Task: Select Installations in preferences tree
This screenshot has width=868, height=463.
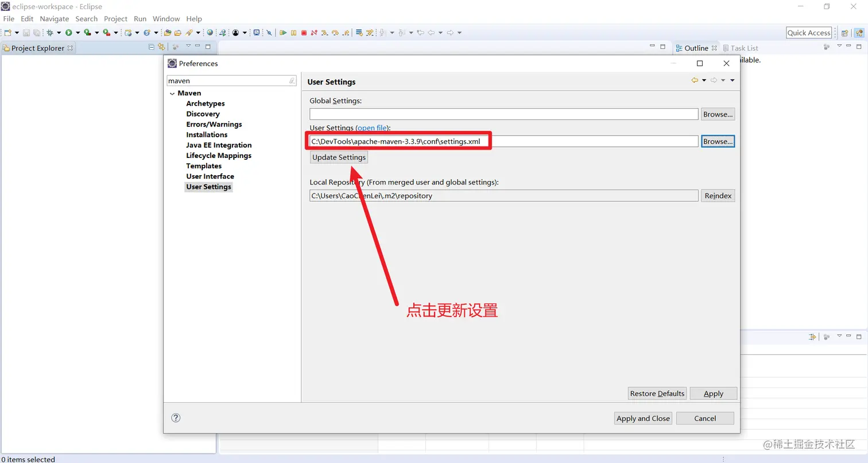Action: pos(207,134)
